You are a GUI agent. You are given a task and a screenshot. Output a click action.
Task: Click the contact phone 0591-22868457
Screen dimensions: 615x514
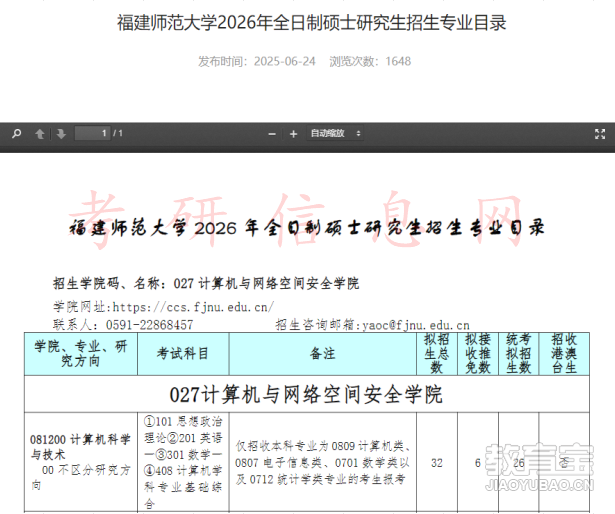pos(149,325)
